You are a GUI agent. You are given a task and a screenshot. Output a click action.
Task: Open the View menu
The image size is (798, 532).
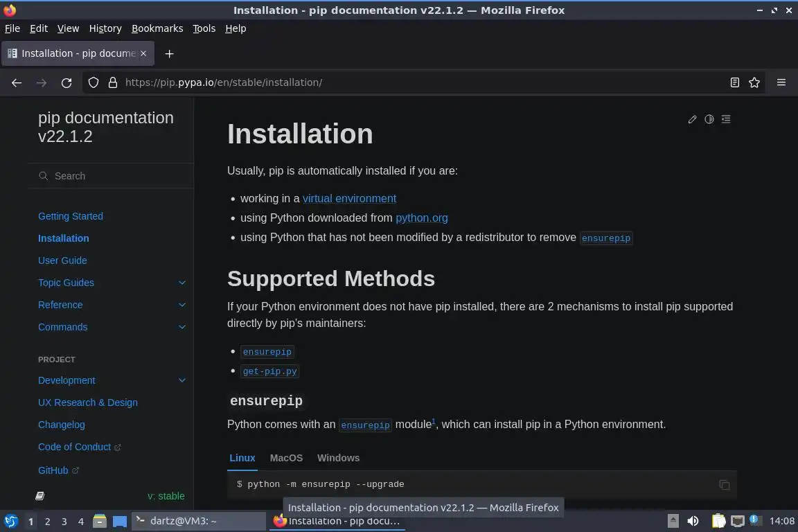click(68, 28)
